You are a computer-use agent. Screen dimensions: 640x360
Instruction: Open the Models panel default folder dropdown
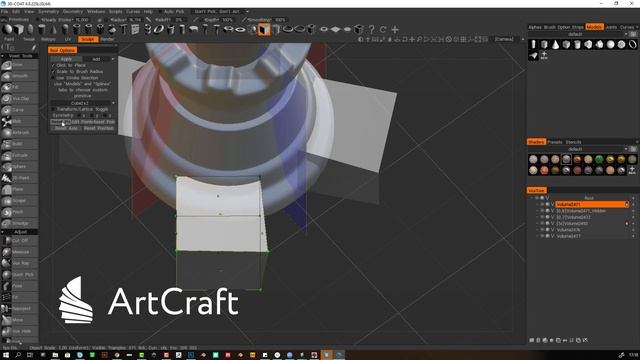point(579,34)
